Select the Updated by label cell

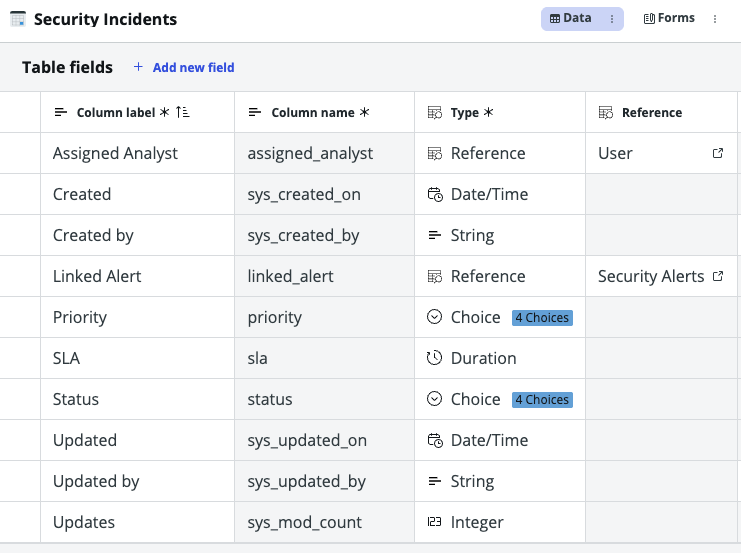(138, 481)
